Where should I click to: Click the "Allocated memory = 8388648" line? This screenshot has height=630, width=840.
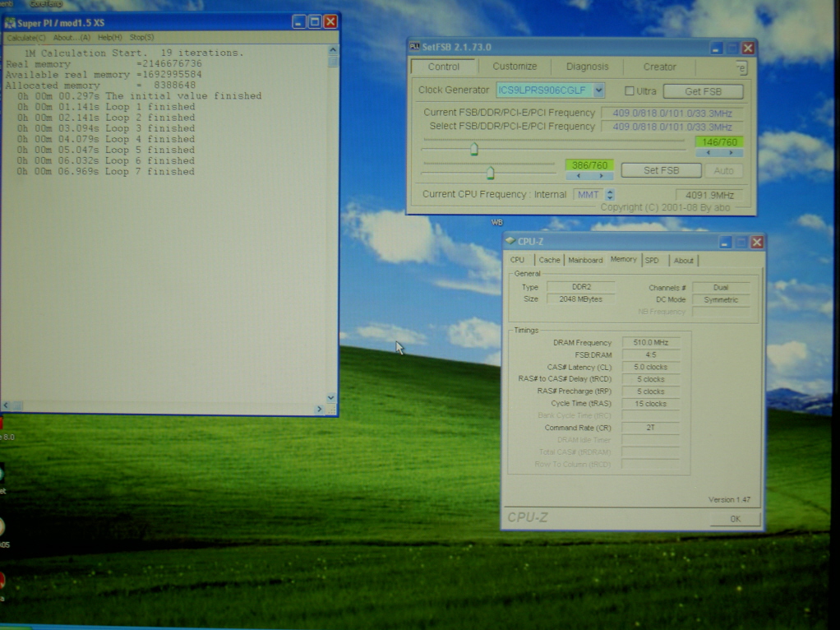pyautogui.click(x=101, y=86)
